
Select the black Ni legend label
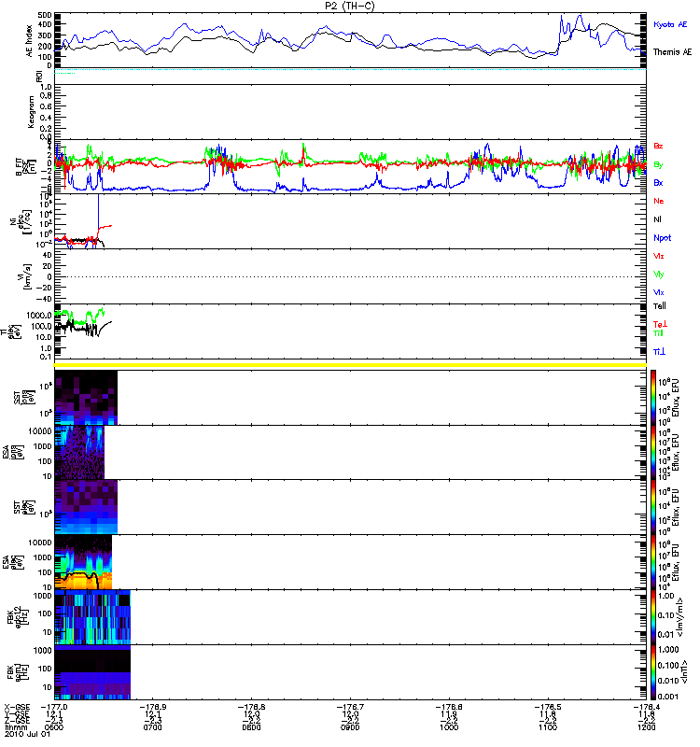(657, 219)
